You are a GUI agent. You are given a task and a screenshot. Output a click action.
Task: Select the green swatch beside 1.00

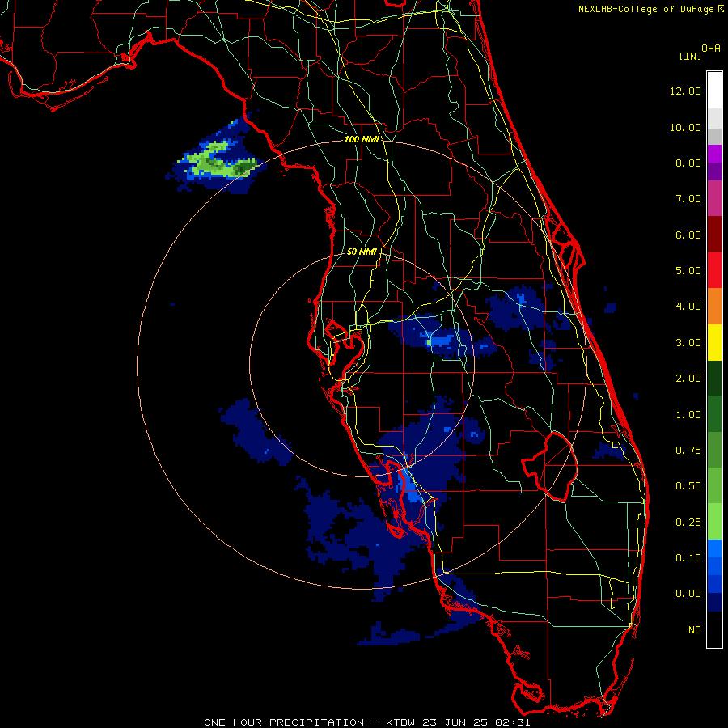(714, 414)
